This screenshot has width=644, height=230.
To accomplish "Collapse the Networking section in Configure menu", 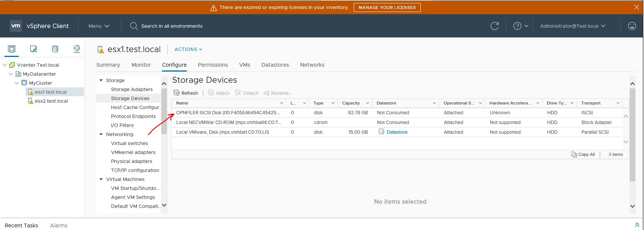I will point(101,134).
